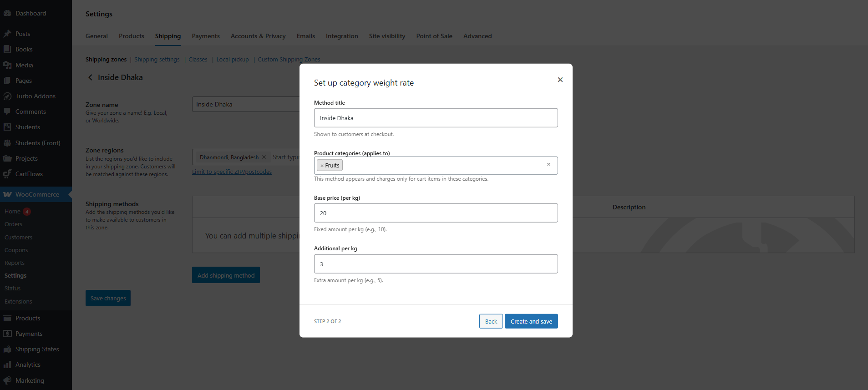The width and height of the screenshot is (868, 390).
Task: Click the Shipping States icon
Action: pyautogui.click(x=7, y=349)
